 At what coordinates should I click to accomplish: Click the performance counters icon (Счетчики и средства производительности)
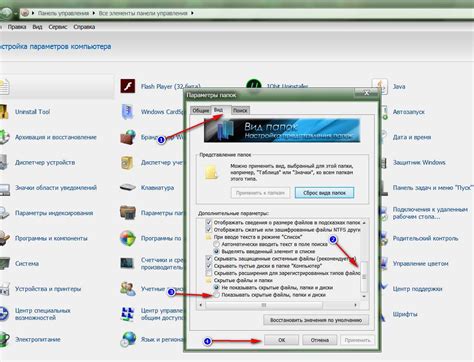coord(127,263)
